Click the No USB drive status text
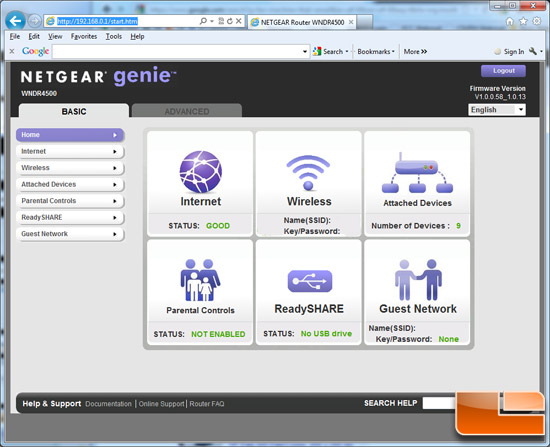 click(x=326, y=333)
